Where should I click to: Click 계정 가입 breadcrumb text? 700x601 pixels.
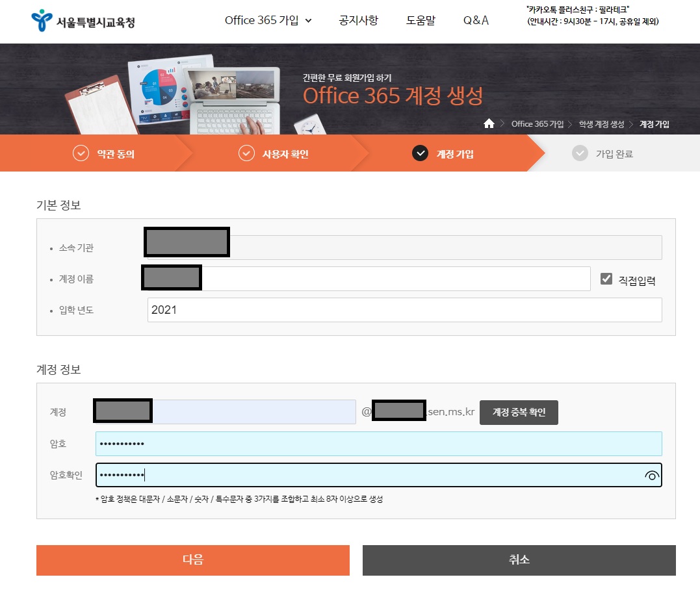655,124
